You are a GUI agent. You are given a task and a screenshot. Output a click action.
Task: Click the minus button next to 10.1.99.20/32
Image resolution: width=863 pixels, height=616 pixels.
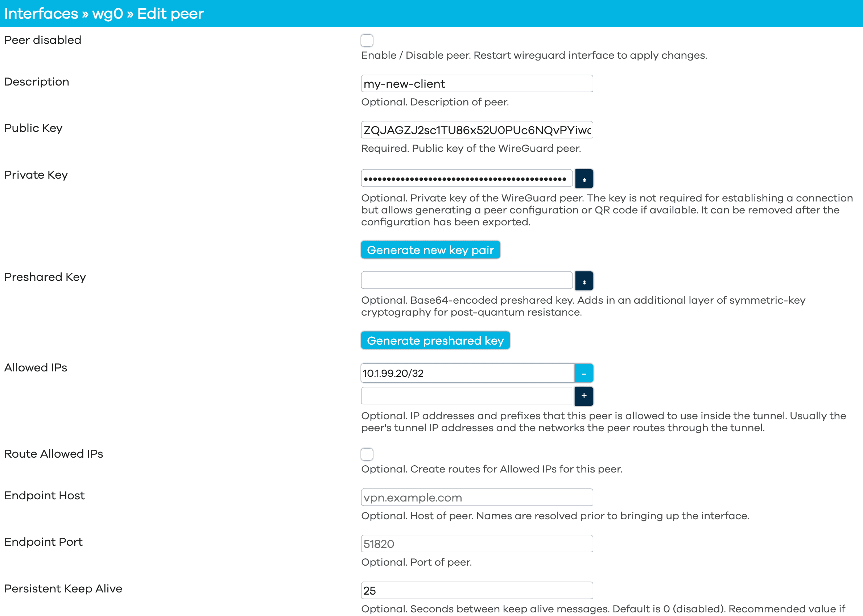583,372
